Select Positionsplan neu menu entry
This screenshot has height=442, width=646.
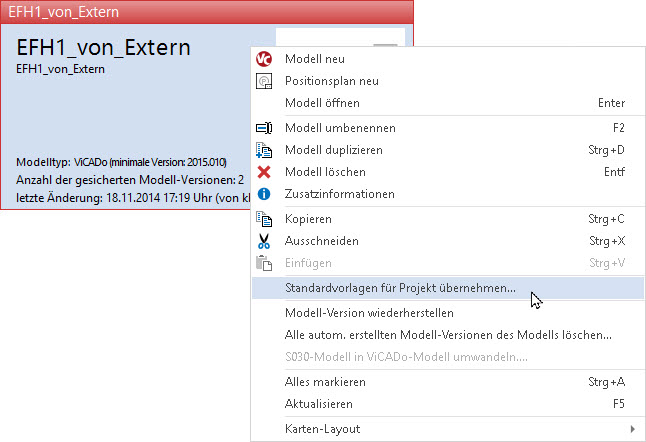(x=447, y=81)
